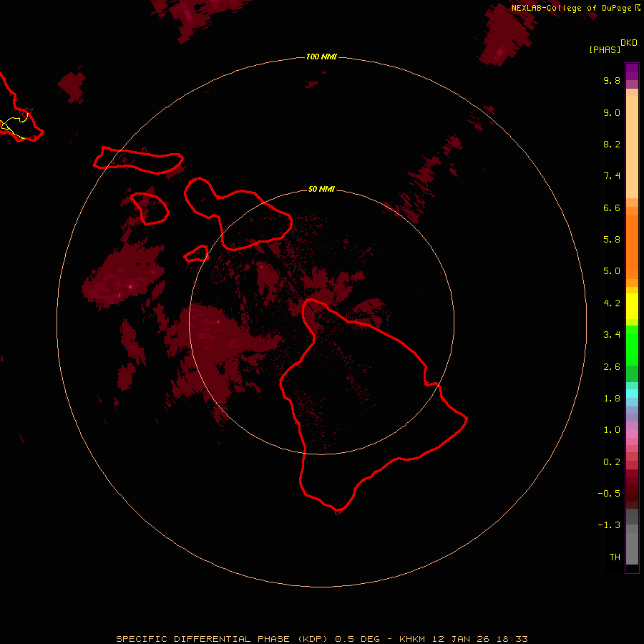Click the 12 JAN 26 date text
The width and height of the screenshot is (644, 644).
click(462, 639)
